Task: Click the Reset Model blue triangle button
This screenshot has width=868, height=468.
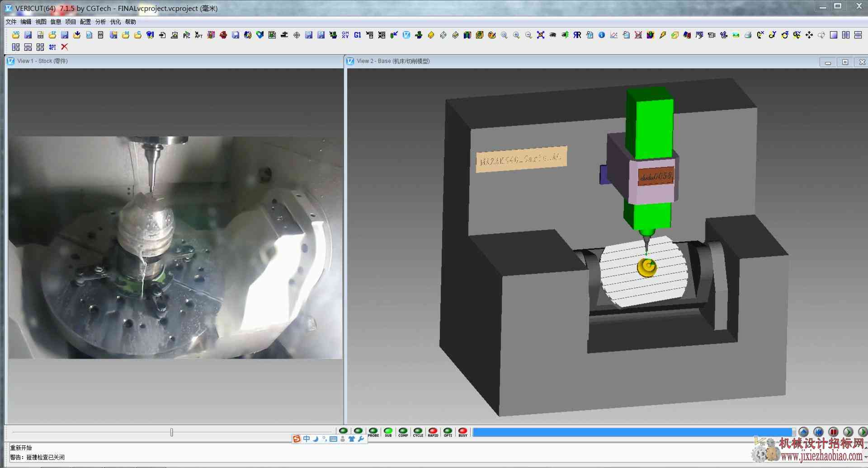Action: tap(803, 432)
